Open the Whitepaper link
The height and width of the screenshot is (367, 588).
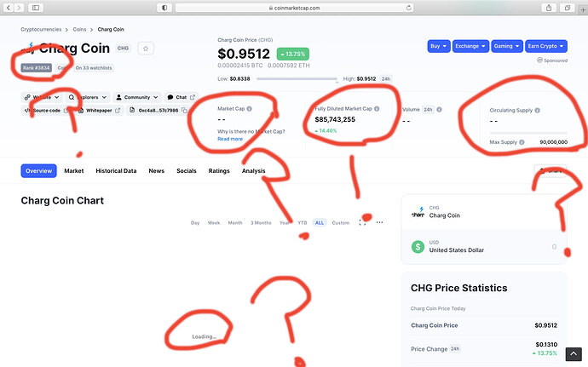99,111
